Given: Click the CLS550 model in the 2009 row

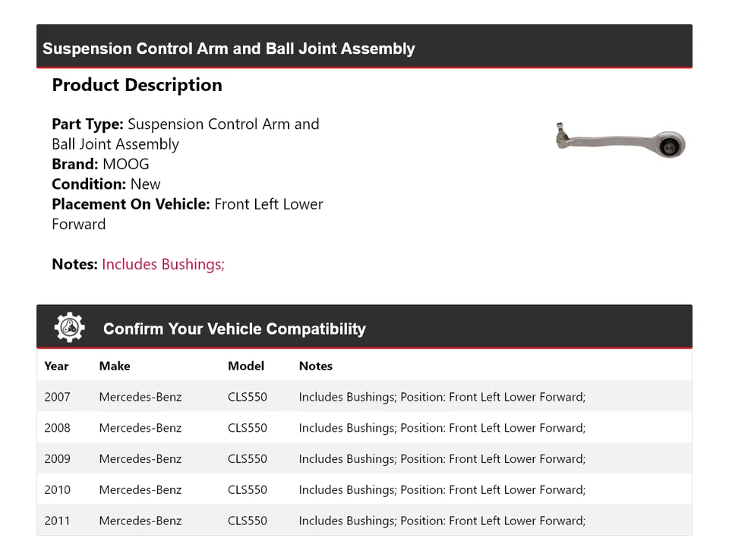Looking at the screenshot, I should click(x=248, y=459).
